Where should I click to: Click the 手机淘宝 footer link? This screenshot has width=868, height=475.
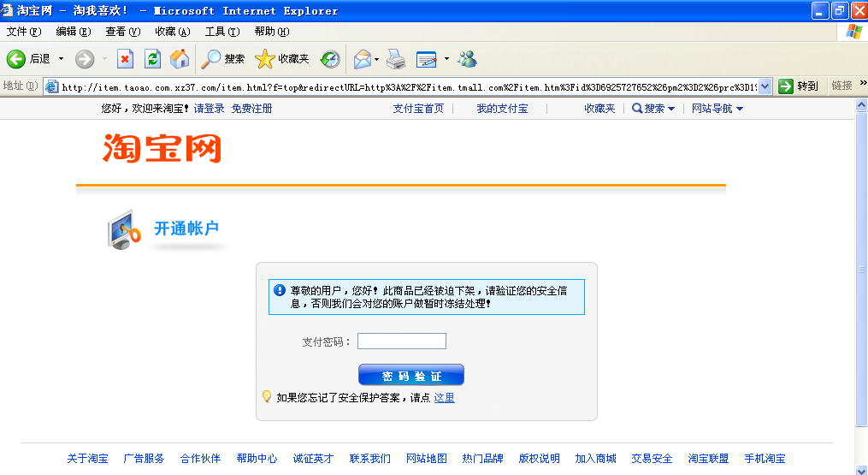[x=765, y=459]
